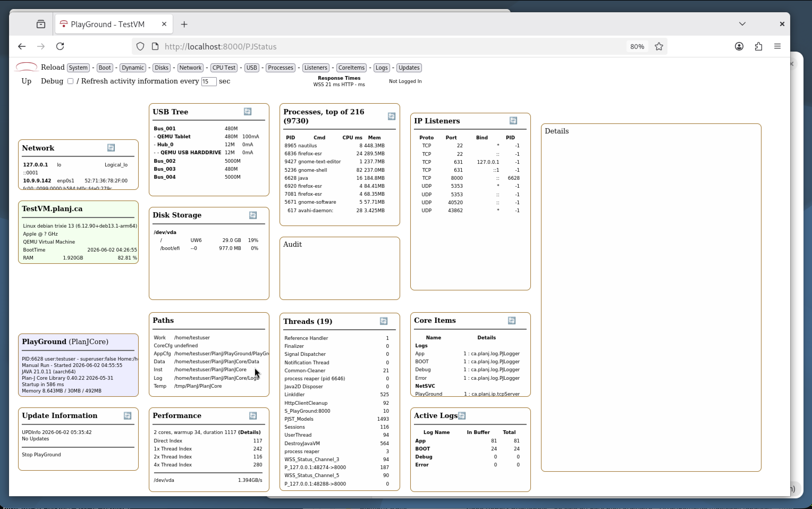Screen dimensions: 812x509
Task: Open site information page icon
Action: [x=155, y=47]
